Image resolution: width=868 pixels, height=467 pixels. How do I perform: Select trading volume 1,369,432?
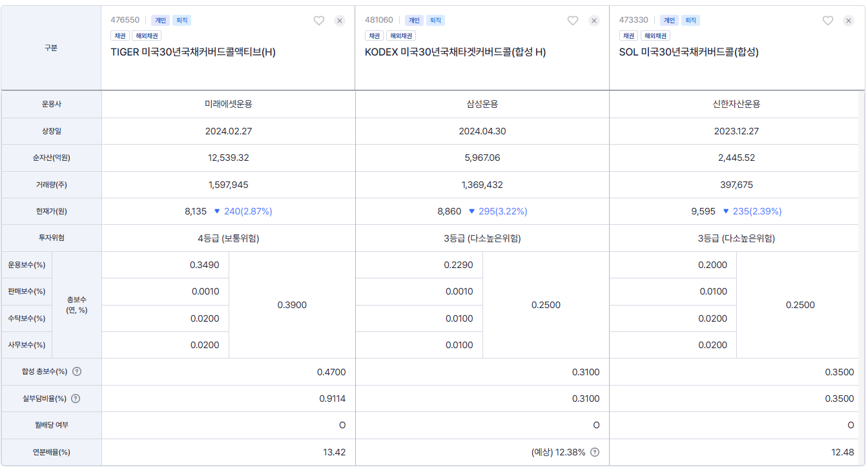coord(482,185)
